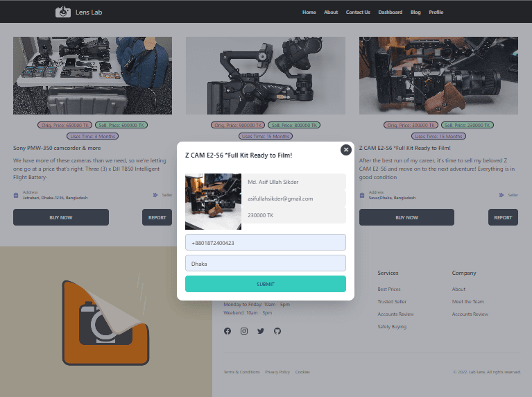Click the price field 230000 TK
Screen dimensions: 532x397
click(294, 215)
